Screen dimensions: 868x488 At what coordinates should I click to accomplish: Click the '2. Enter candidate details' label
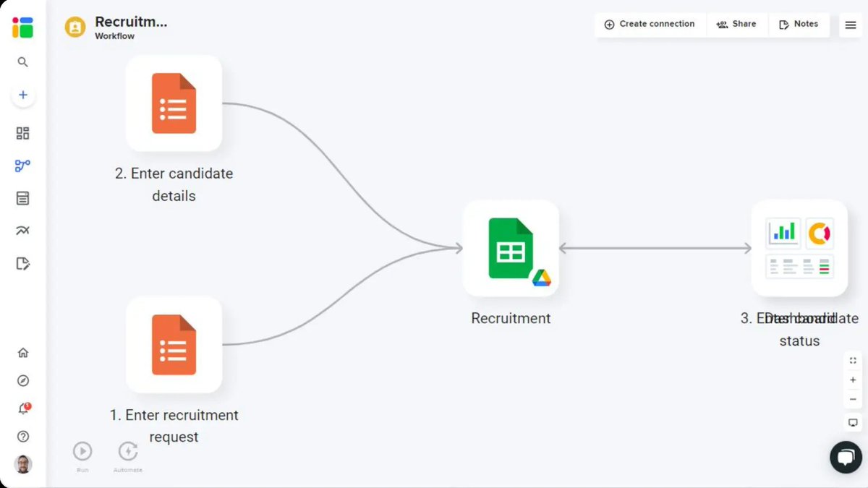click(174, 184)
